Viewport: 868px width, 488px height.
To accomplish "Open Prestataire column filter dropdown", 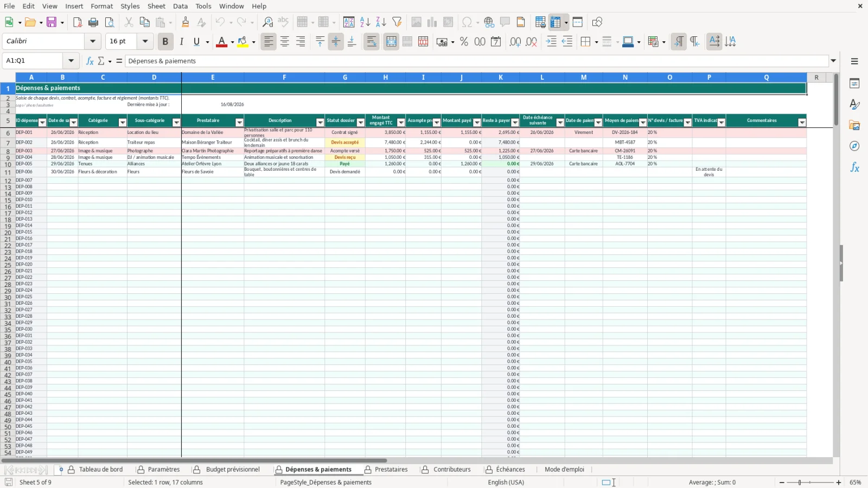I will click(x=239, y=123).
